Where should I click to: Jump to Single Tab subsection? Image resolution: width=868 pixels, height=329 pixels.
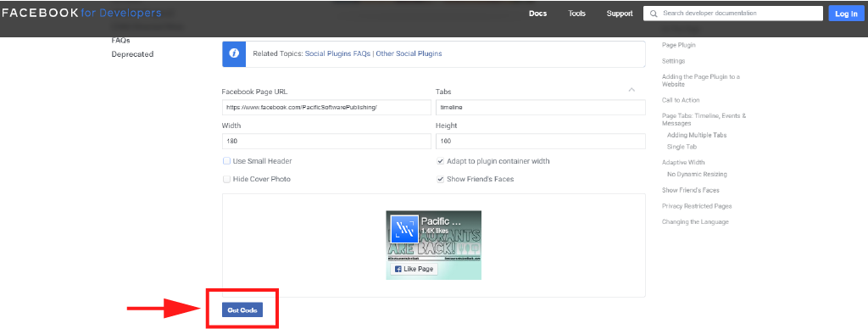click(x=682, y=147)
